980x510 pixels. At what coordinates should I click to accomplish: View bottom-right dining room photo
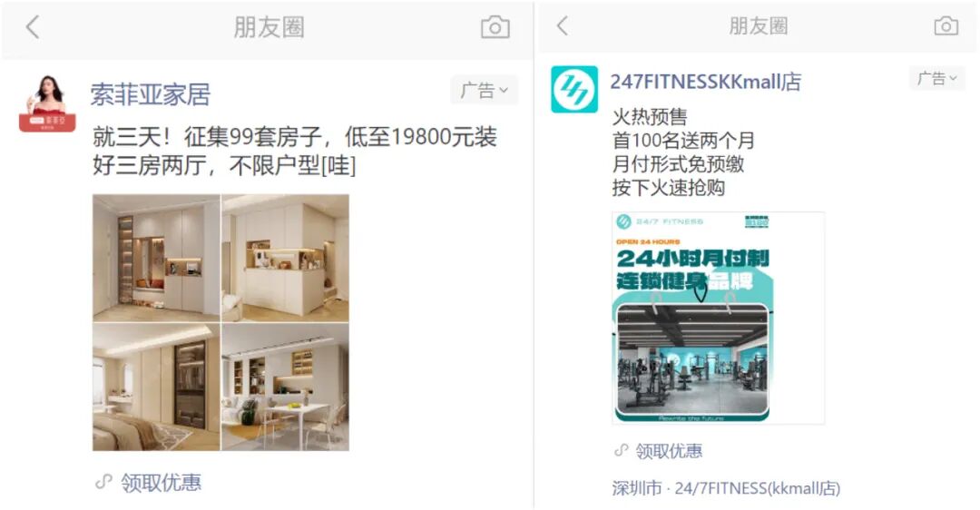(286, 387)
